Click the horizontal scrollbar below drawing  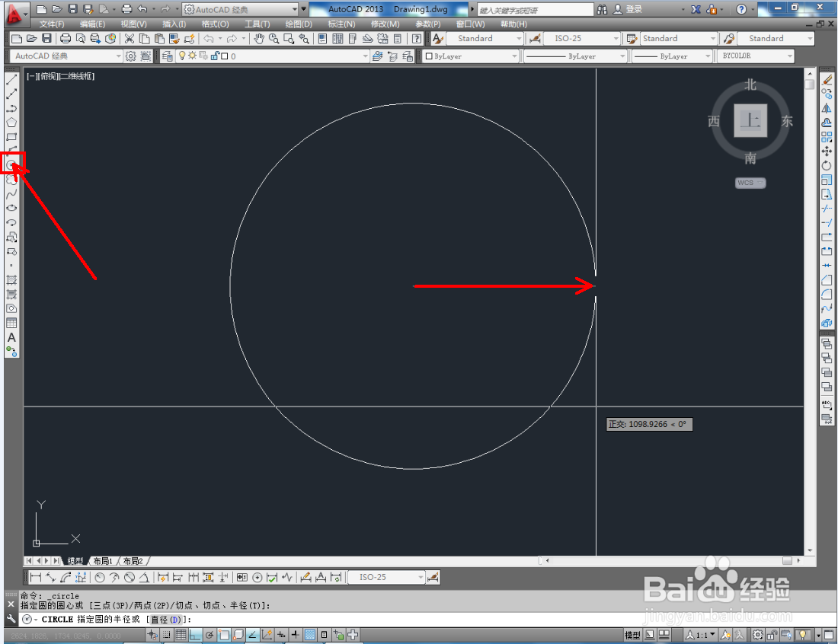tap(673, 561)
